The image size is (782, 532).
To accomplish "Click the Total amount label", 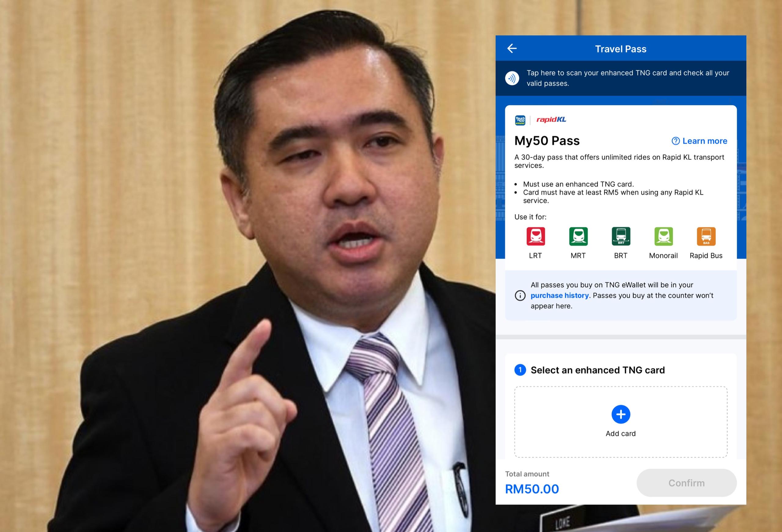I will pyautogui.click(x=527, y=474).
